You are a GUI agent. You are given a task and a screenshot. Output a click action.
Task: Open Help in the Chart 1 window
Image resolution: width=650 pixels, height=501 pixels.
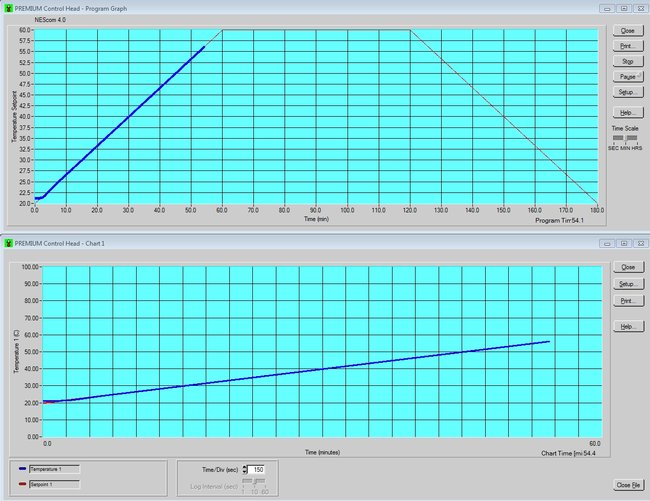point(627,326)
